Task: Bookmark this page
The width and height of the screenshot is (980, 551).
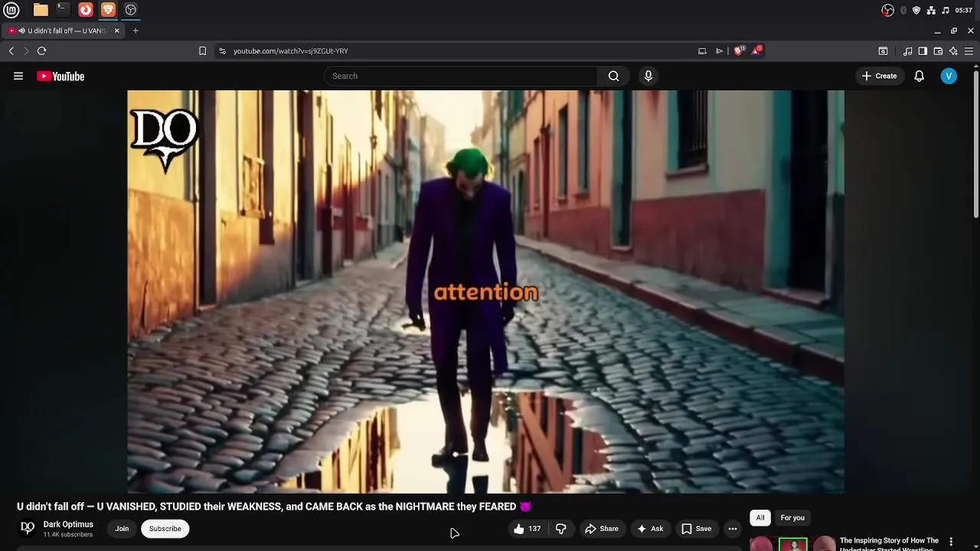Action: click(202, 51)
